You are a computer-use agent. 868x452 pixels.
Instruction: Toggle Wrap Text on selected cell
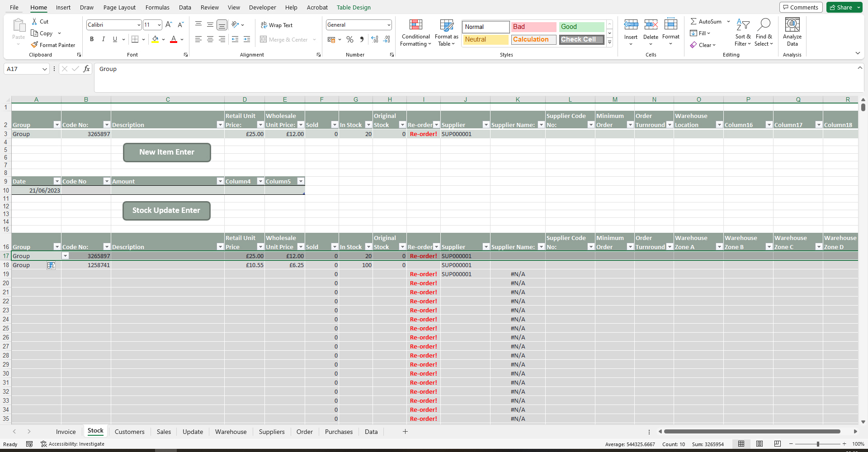[277, 25]
